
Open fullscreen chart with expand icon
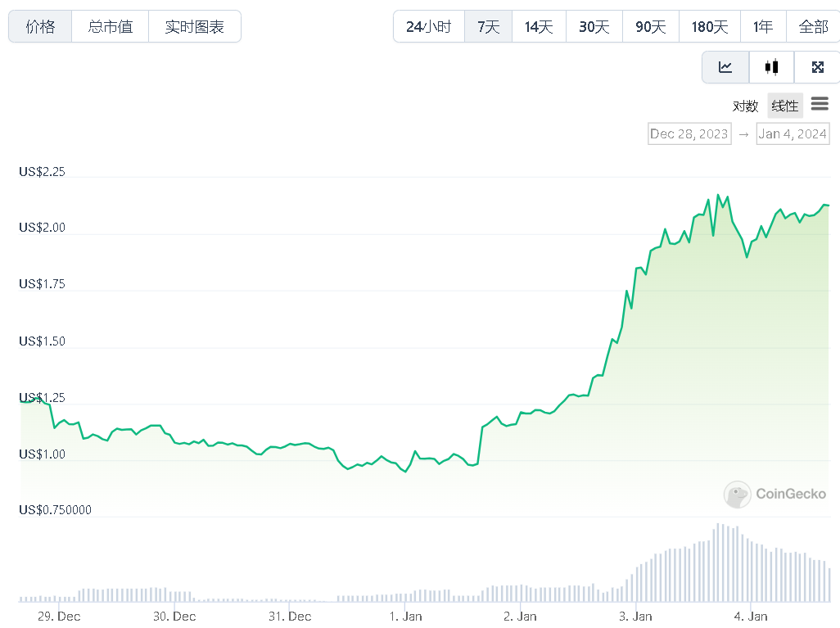point(817,67)
